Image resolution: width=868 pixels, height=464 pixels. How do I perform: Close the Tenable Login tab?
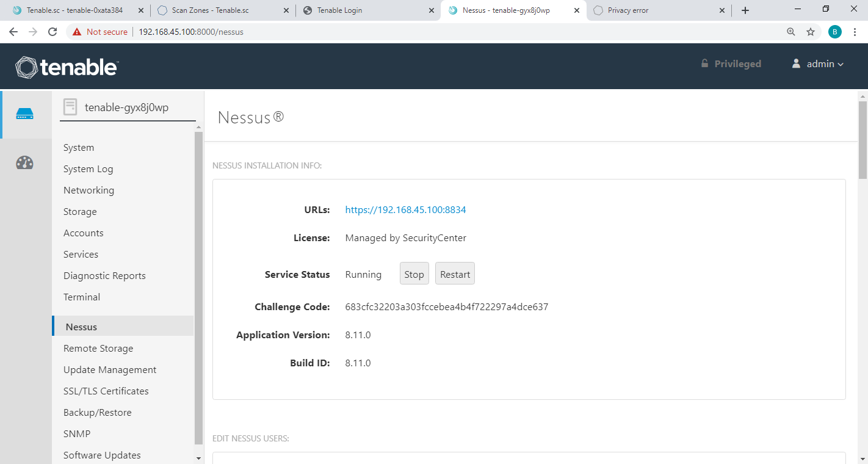pyautogui.click(x=432, y=10)
